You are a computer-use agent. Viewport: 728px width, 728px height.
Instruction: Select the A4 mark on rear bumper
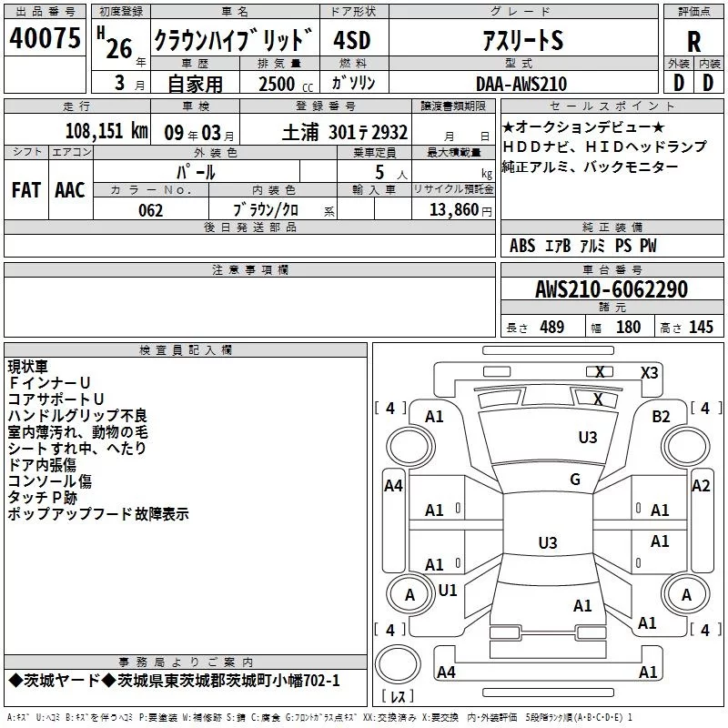tap(446, 672)
